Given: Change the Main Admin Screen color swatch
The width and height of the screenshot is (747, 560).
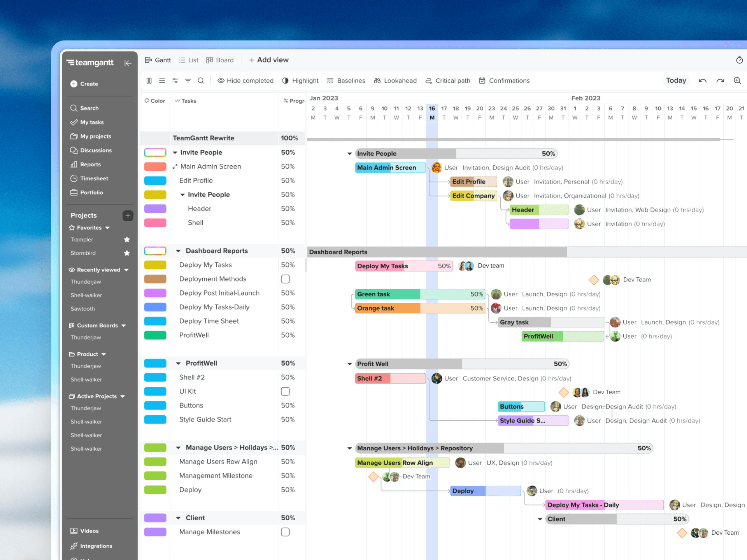Looking at the screenshot, I should point(155,166).
